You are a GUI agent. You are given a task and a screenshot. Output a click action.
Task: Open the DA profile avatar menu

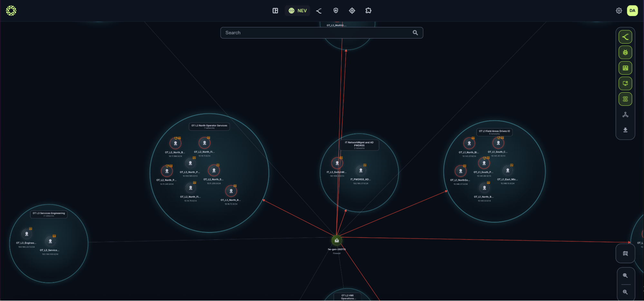point(632,11)
